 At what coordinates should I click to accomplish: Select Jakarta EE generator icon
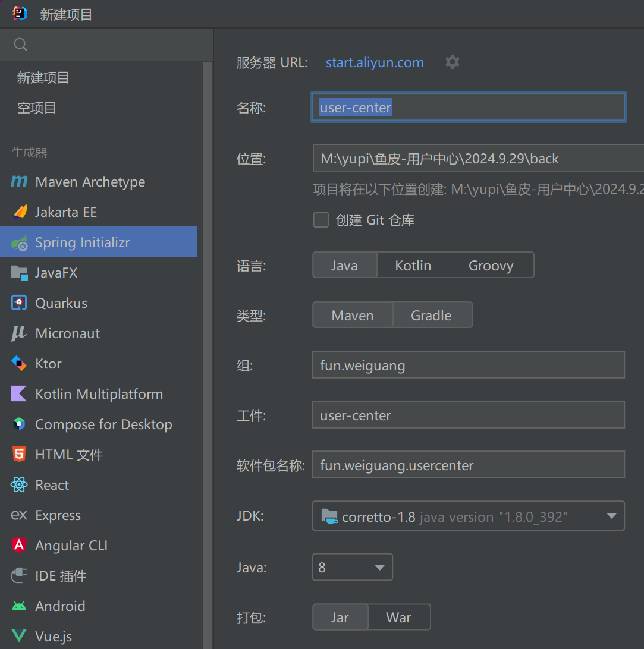(20, 212)
